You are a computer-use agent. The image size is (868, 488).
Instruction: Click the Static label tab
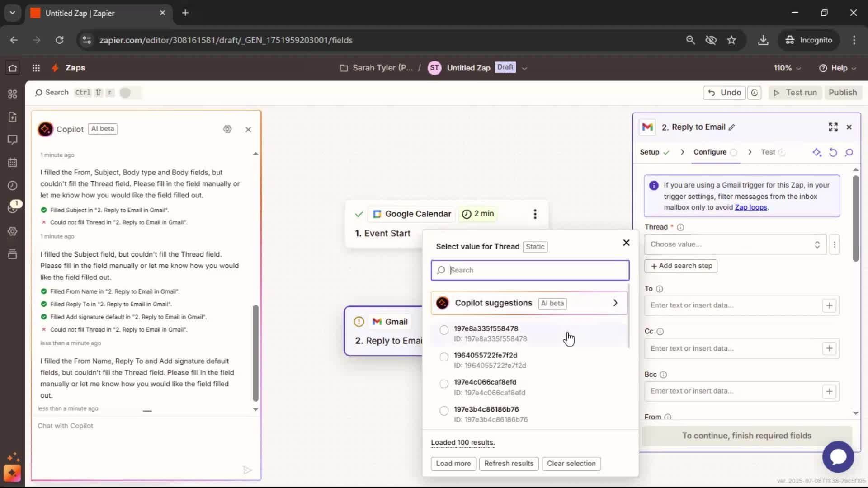[535, 247]
